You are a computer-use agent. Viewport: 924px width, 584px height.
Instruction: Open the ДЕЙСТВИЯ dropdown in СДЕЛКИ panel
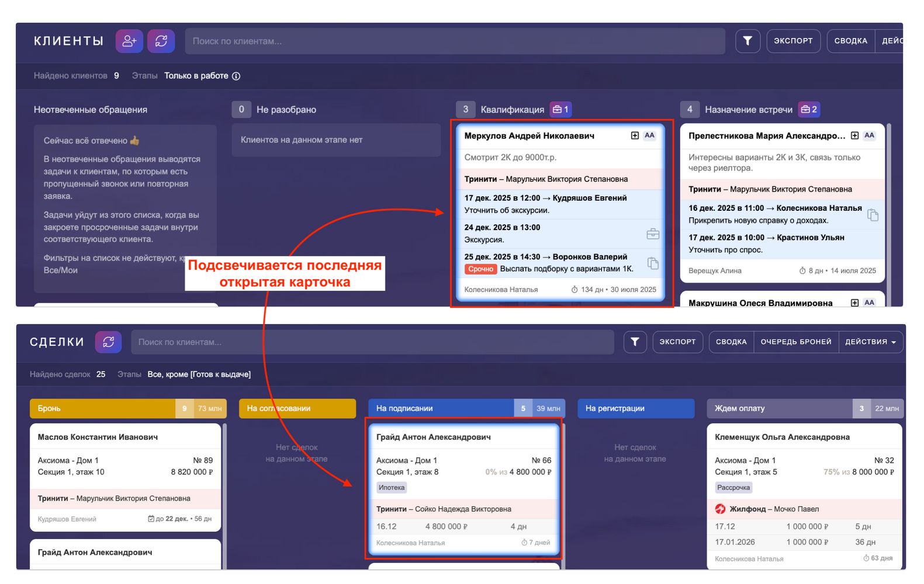[x=871, y=342]
